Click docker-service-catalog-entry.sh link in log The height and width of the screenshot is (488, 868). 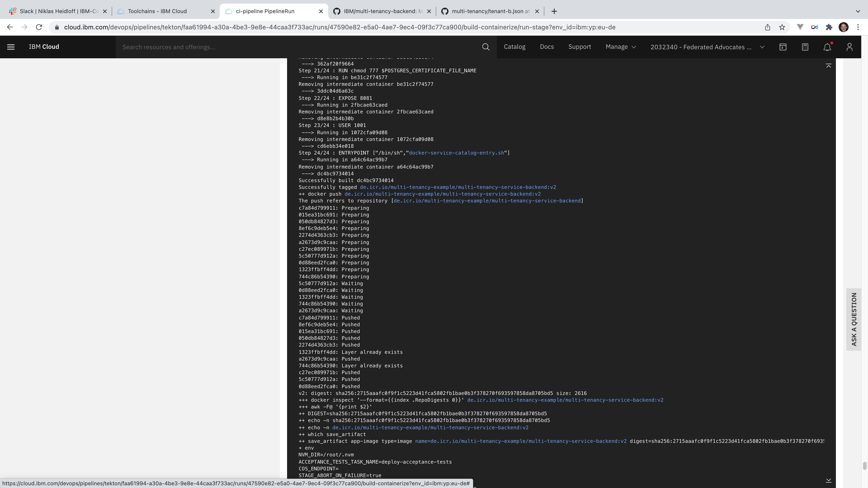click(x=456, y=153)
